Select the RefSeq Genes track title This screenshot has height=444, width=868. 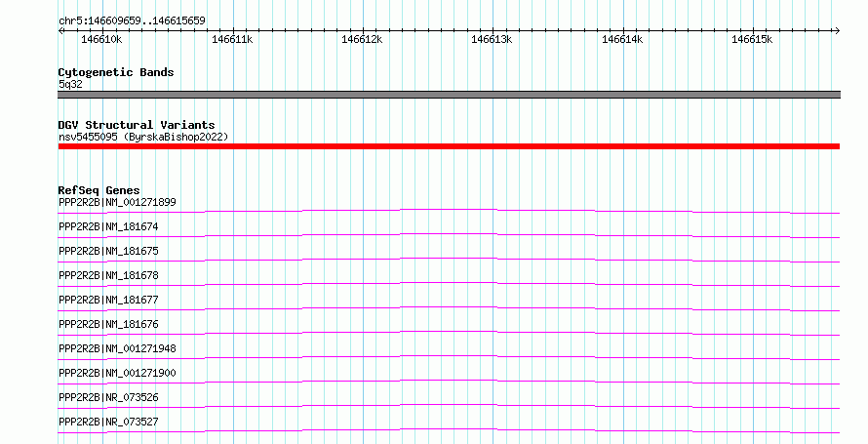pos(99,190)
